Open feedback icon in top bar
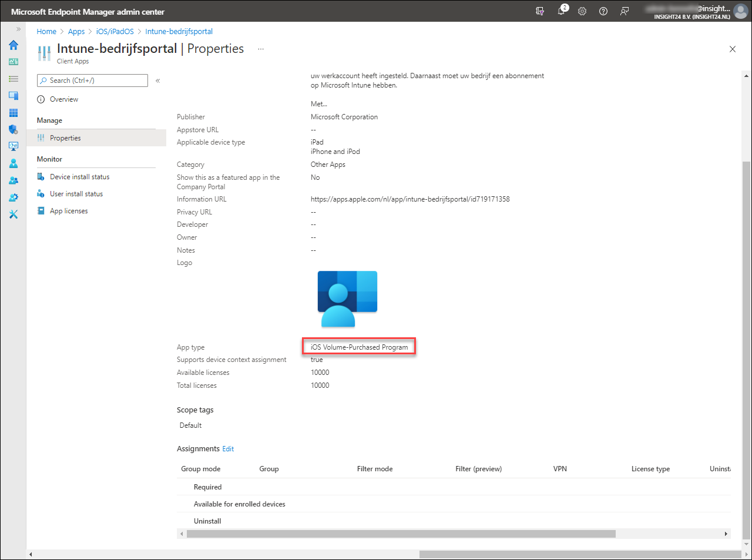752x560 pixels. coord(625,11)
